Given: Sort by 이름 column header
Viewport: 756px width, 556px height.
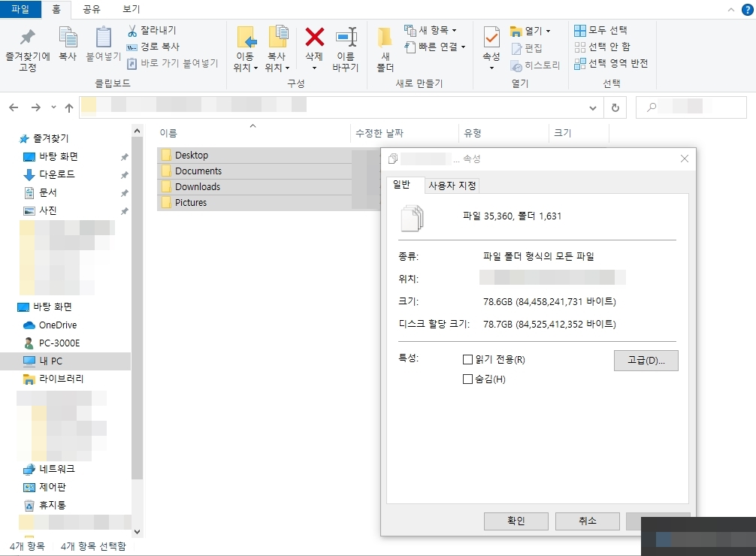Looking at the screenshot, I should tap(254, 133).
